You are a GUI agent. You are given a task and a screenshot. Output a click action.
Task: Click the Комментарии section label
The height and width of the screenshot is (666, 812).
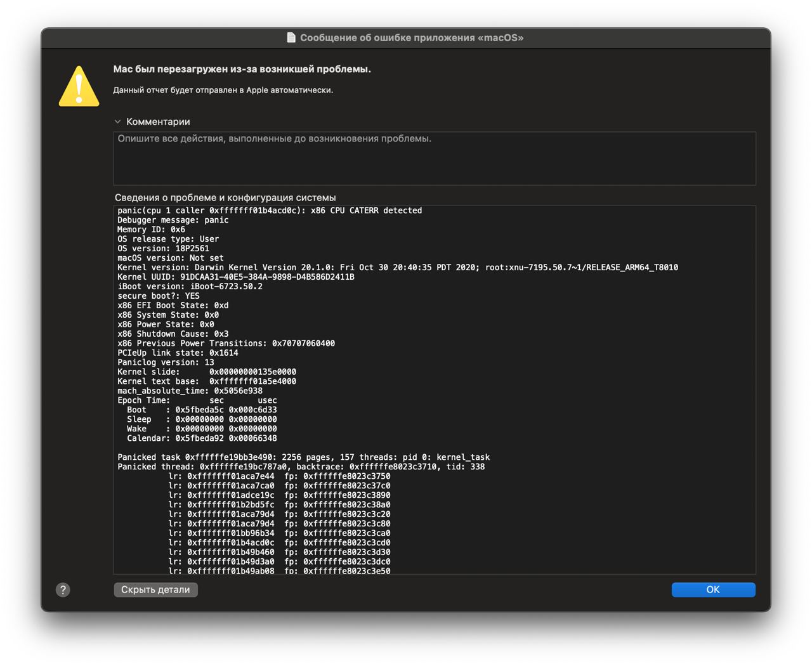(x=158, y=122)
